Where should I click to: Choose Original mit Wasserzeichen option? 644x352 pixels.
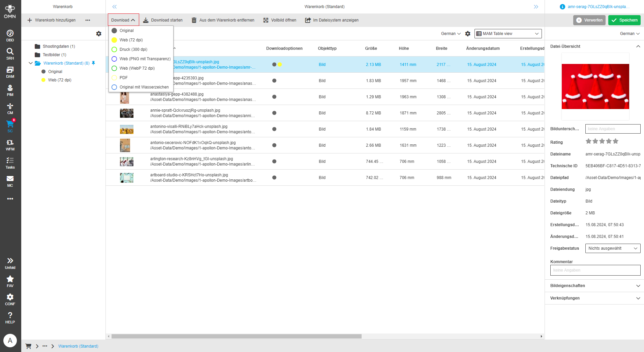[x=144, y=87]
